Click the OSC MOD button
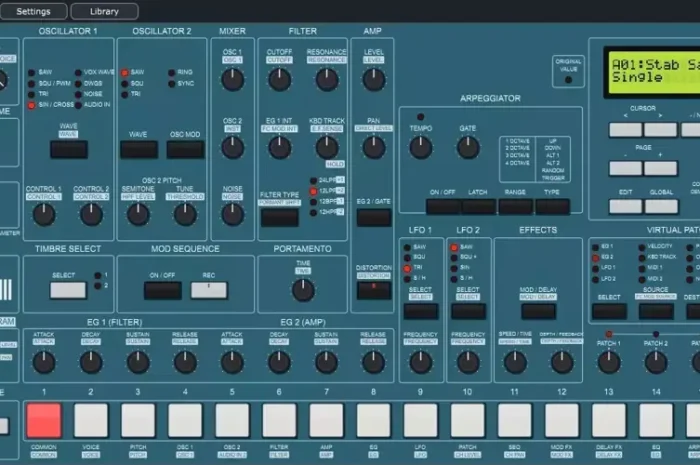The image size is (700, 465). (x=185, y=149)
